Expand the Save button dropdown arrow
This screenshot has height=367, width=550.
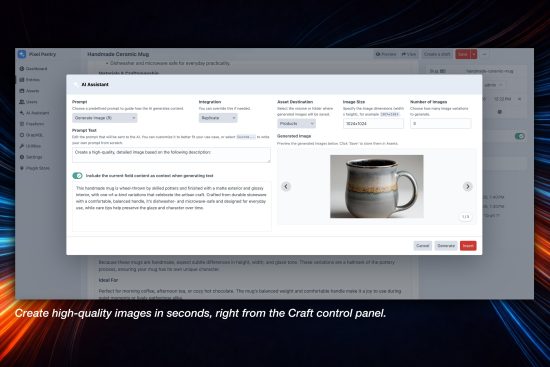474,54
